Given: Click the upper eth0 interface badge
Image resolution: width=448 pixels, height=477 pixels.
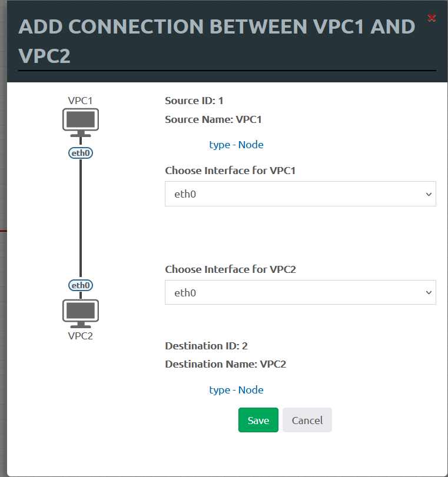Looking at the screenshot, I should 81,153.
